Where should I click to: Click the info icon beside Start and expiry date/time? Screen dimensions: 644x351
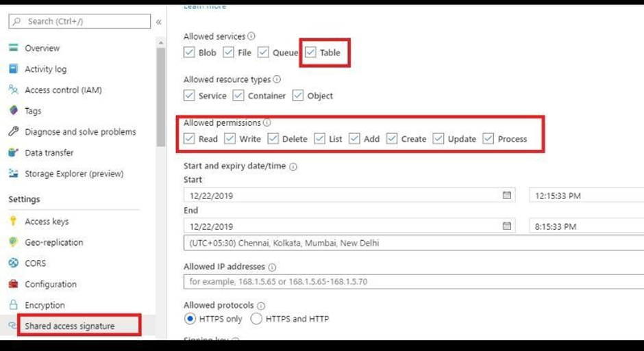click(x=293, y=166)
